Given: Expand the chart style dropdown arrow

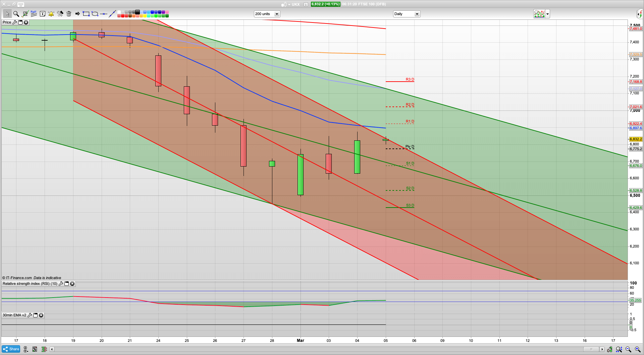Looking at the screenshot, I should point(547,14).
